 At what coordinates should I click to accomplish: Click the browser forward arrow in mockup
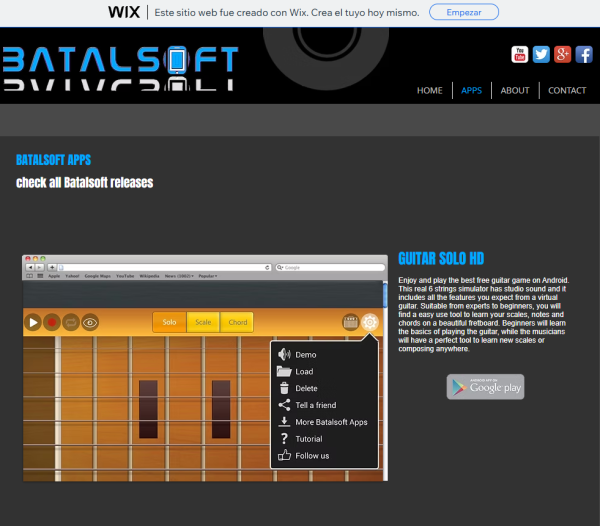click(39, 267)
